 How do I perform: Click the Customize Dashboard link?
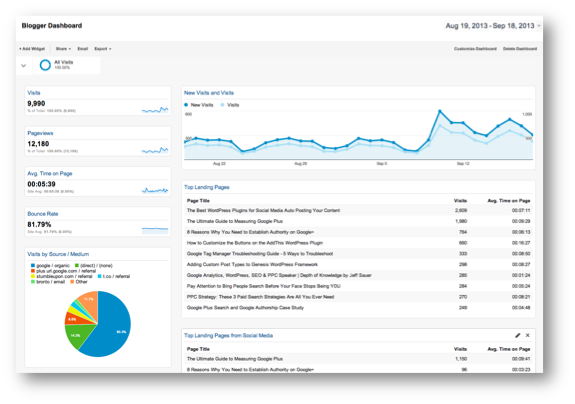point(475,48)
